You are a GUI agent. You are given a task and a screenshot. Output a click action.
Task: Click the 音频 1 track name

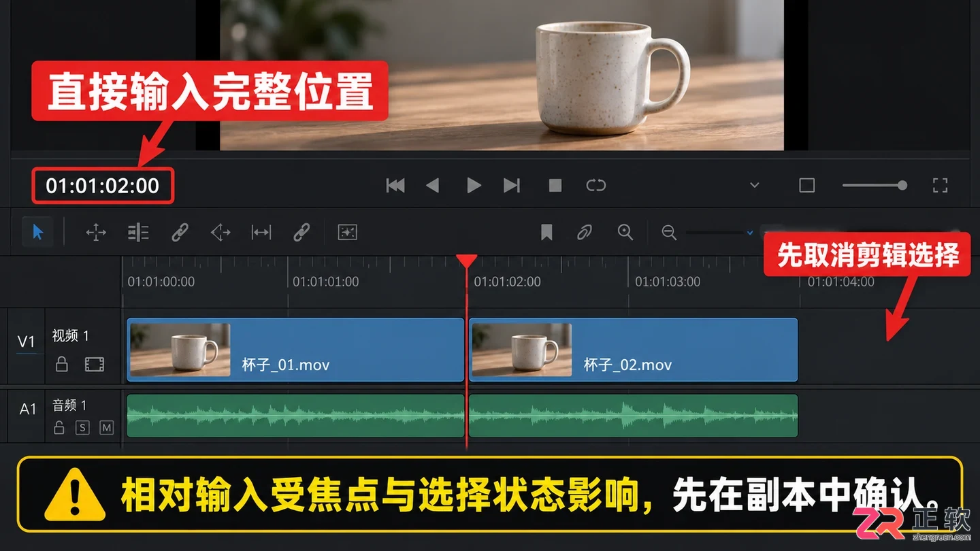click(69, 405)
